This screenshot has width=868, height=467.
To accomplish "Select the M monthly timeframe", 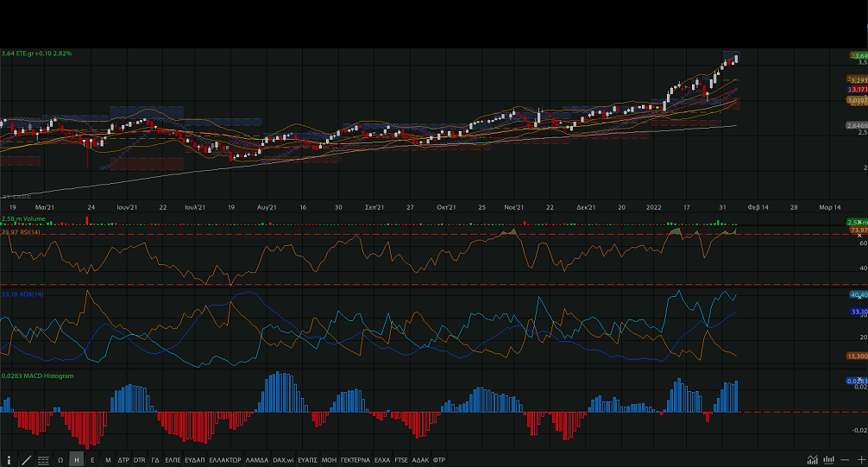I will point(108,460).
